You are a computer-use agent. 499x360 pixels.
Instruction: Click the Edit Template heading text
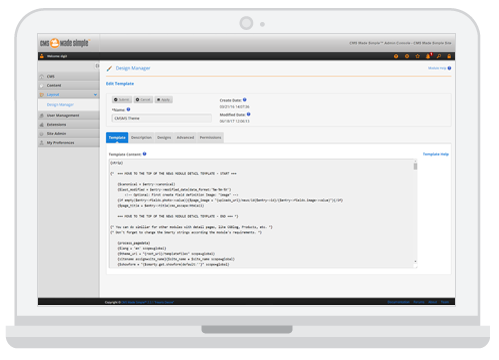tap(120, 84)
